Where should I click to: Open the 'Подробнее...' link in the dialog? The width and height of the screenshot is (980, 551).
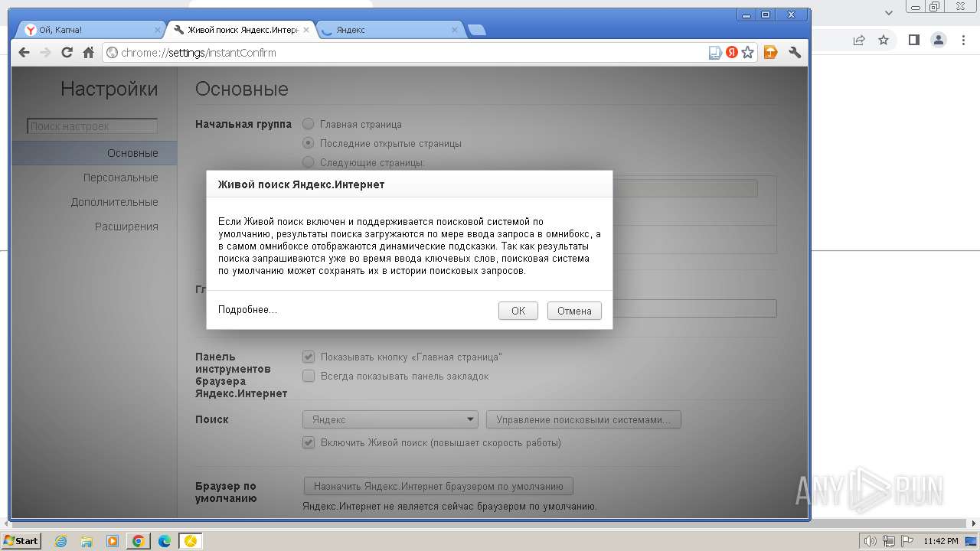click(x=247, y=310)
